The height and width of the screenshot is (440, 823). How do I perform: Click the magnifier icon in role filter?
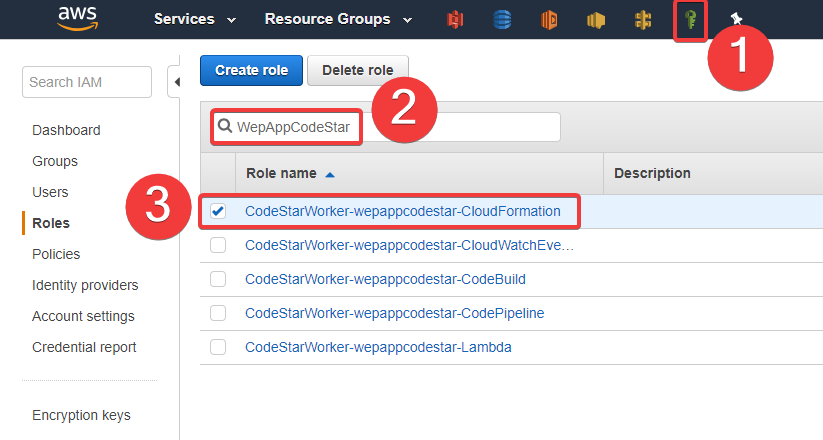pos(225,126)
